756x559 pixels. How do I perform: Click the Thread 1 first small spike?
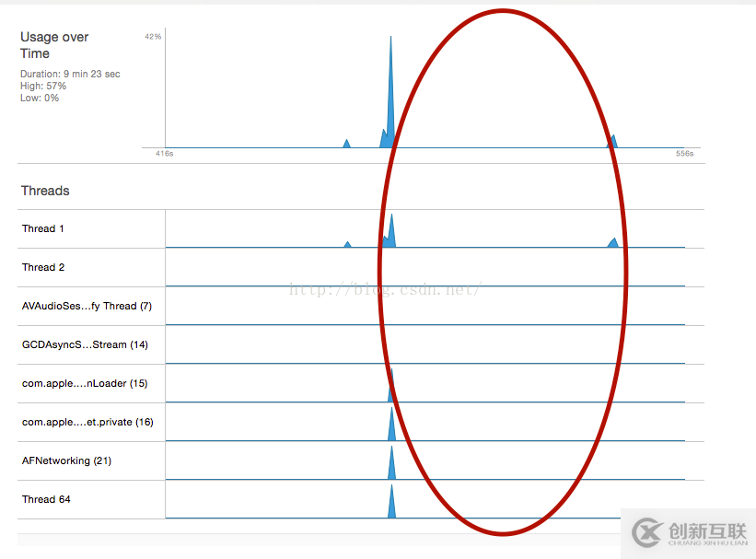[347, 245]
